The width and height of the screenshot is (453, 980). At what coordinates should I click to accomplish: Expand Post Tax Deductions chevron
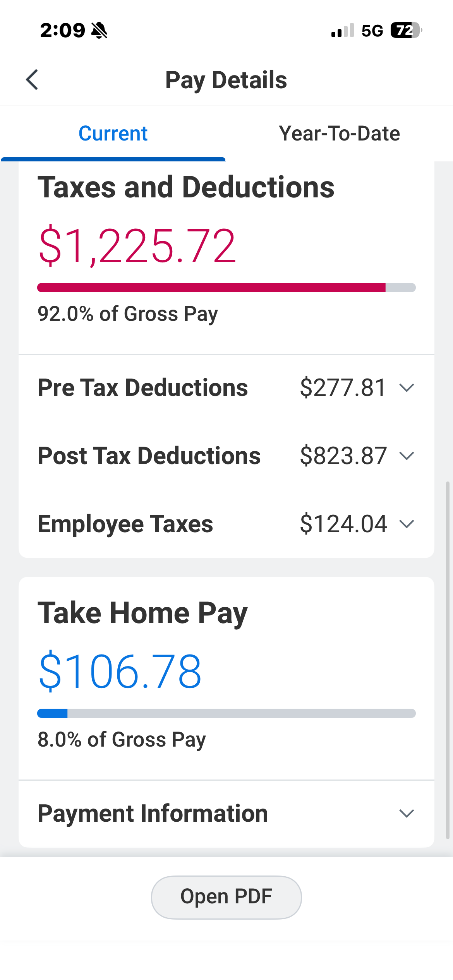coord(407,456)
